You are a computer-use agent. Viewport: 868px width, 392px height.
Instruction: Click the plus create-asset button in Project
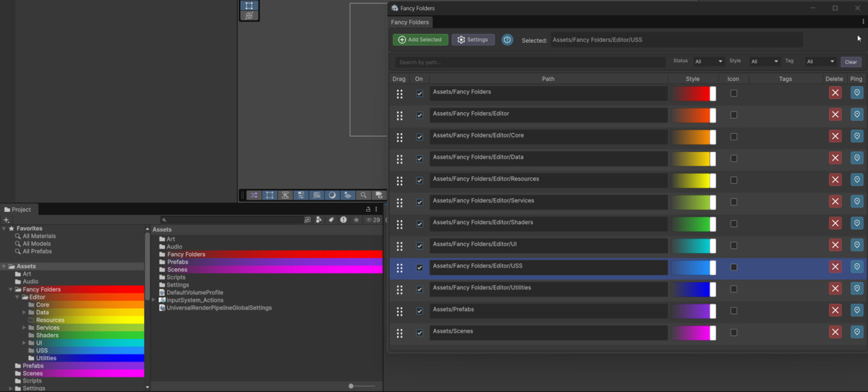[7, 220]
